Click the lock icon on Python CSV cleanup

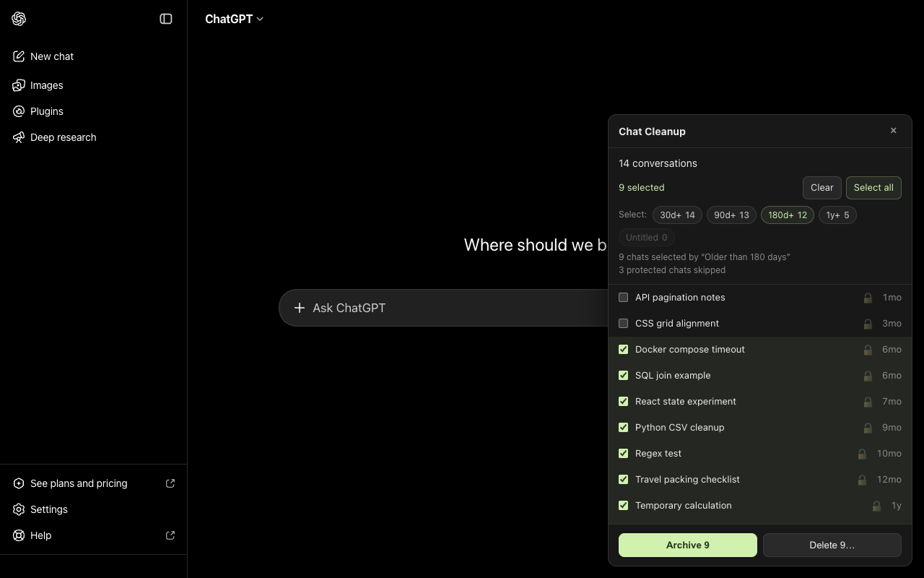[x=868, y=428]
